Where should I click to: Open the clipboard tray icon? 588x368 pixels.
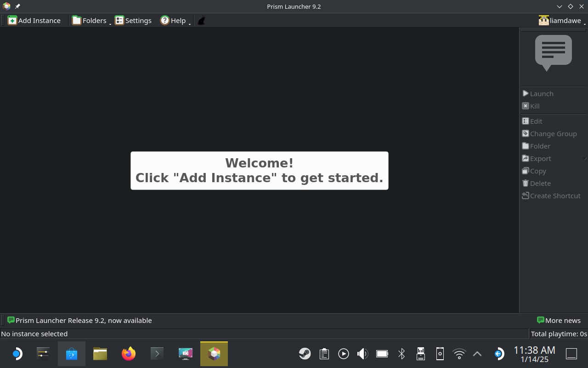tap(324, 354)
